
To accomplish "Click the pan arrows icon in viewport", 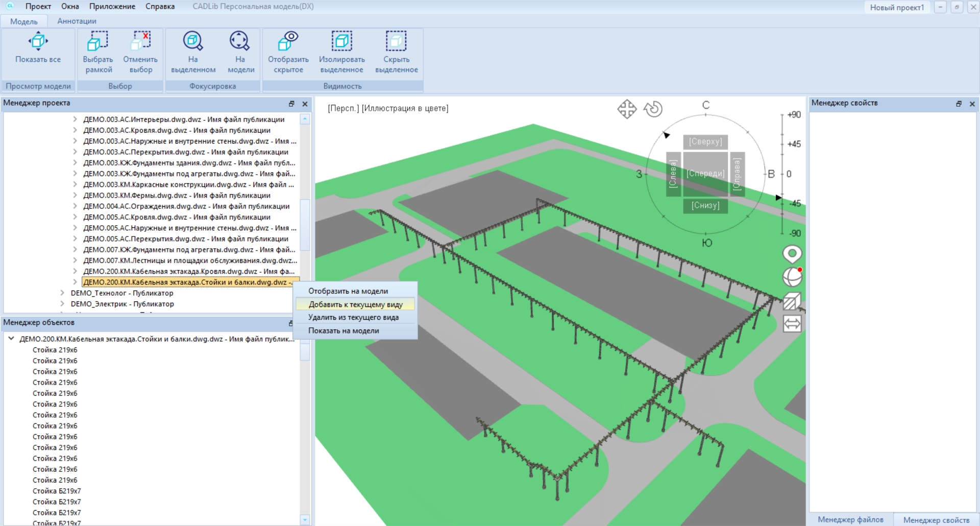I will coord(627,109).
